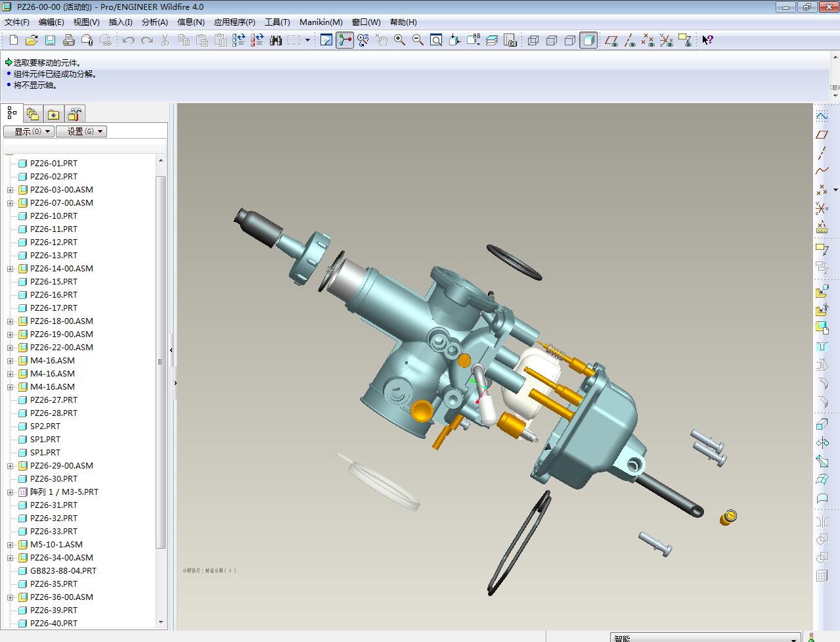Select the Model Tree tab icon
Image resolution: width=840 pixels, height=642 pixels.
[x=12, y=113]
